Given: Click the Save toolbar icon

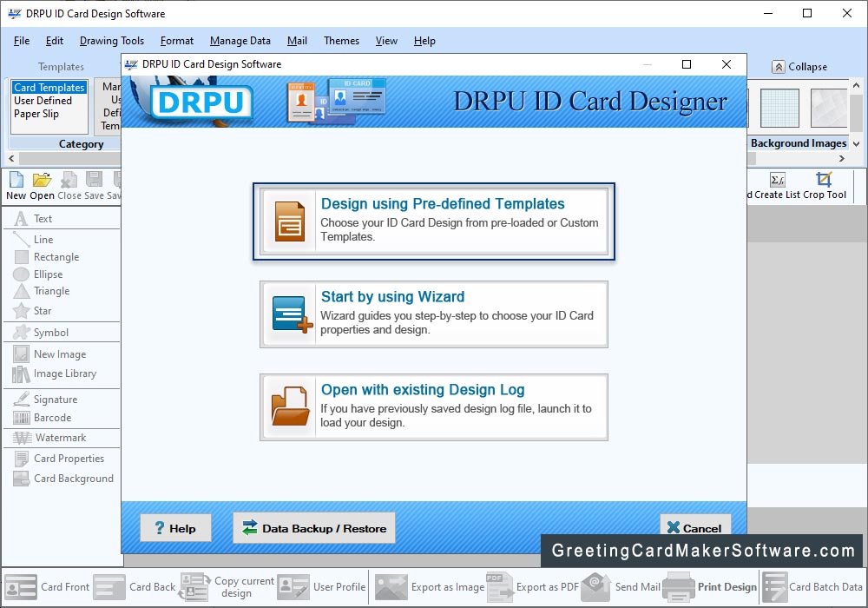Looking at the screenshot, I should (x=94, y=186).
